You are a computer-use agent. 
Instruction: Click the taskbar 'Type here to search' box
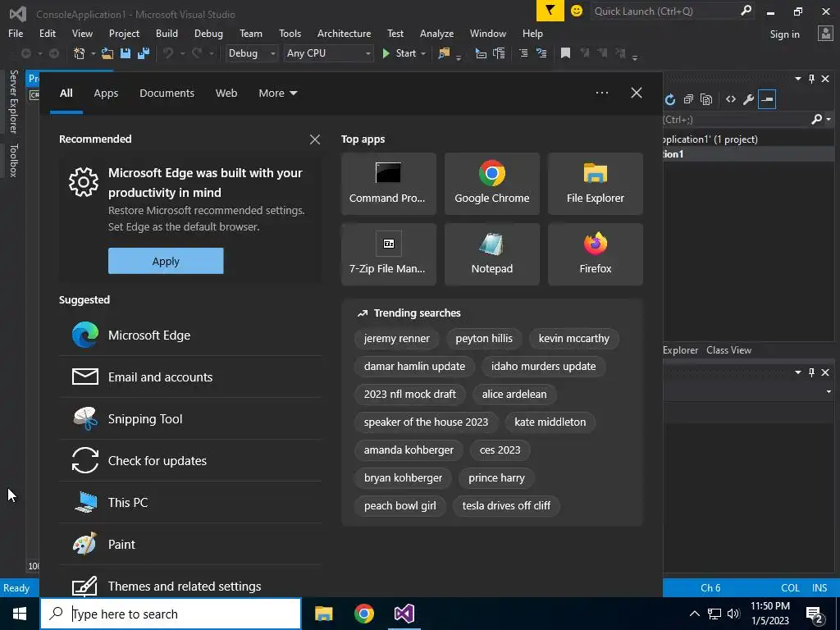[x=171, y=614]
